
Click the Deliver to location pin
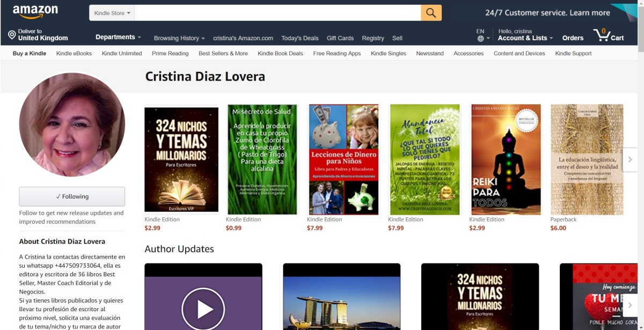click(x=12, y=35)
